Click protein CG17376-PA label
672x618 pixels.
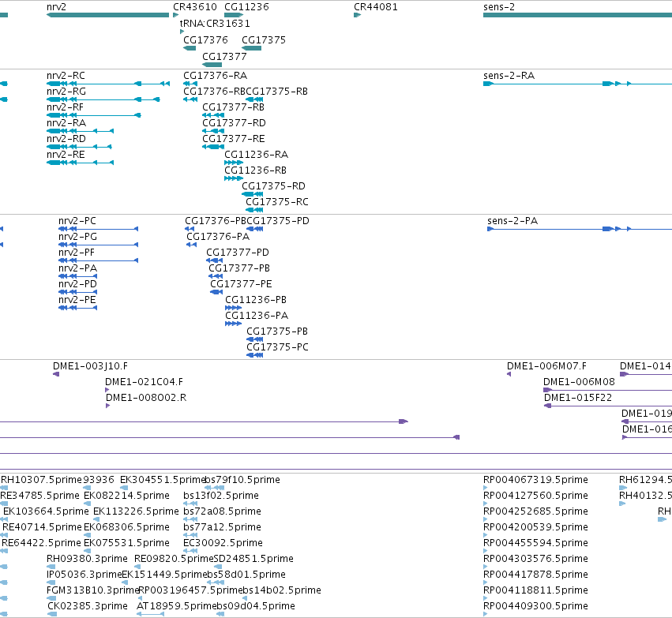click(x=218, y=237)
